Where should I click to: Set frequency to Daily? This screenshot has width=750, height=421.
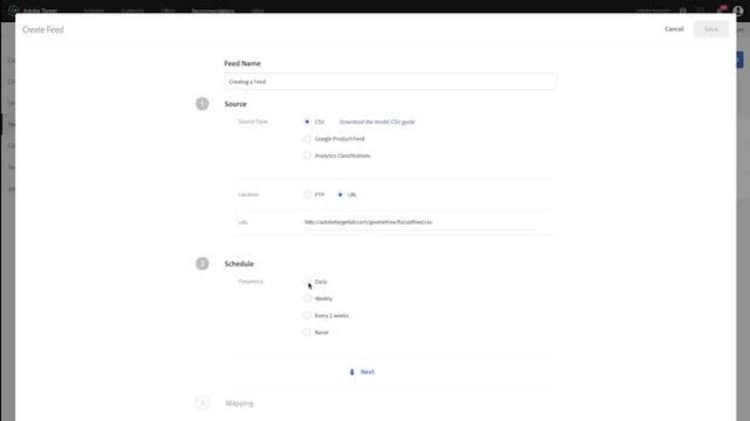point(307,281)
